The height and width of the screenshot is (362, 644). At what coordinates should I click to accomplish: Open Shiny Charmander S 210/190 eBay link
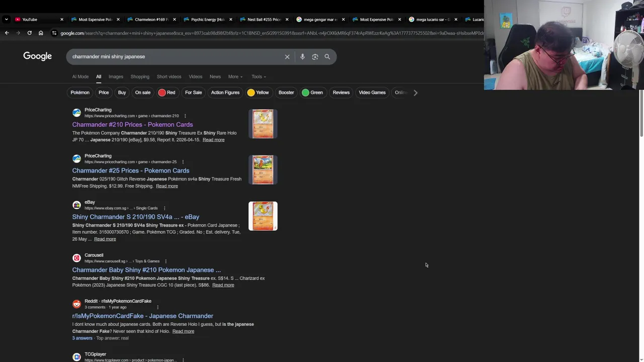pos(136,217)
